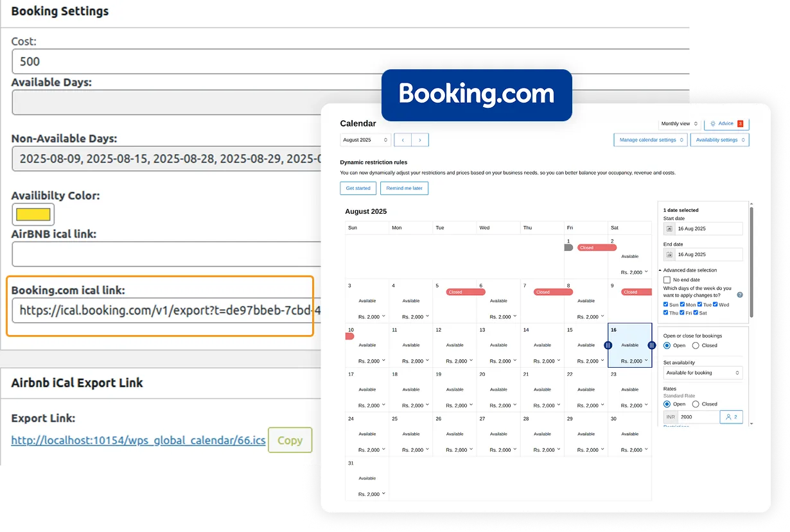790x532 pixels.
Task: Uncheck the Thu weekday checkbox
Action: [x=666, y=313]
